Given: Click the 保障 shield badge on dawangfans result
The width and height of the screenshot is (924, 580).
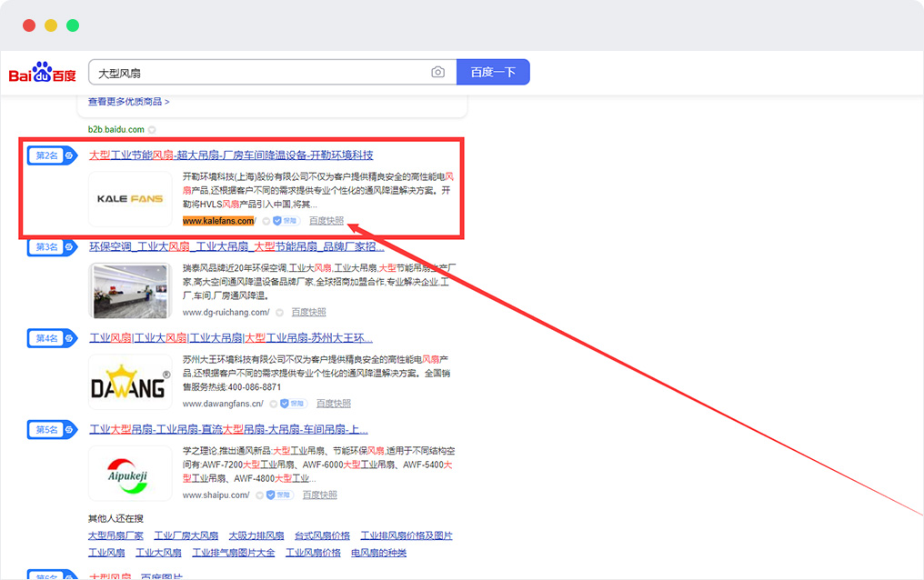Looking at the screenshot, I should (294, 404).
